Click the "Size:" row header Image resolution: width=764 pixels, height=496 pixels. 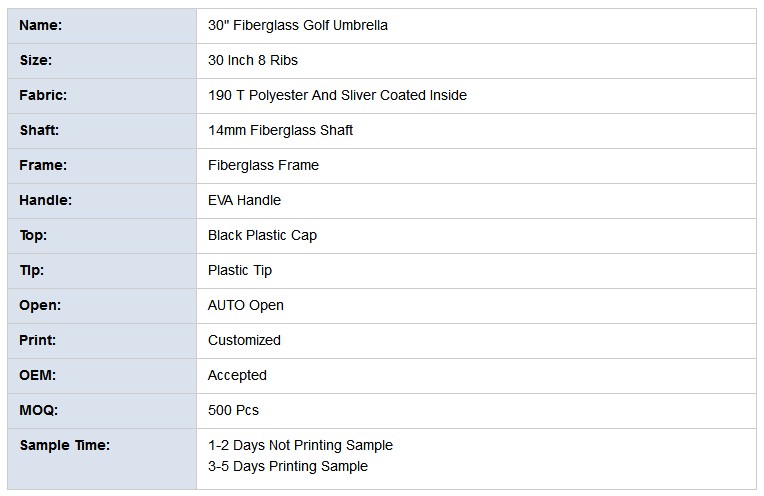tap(102, 61)
